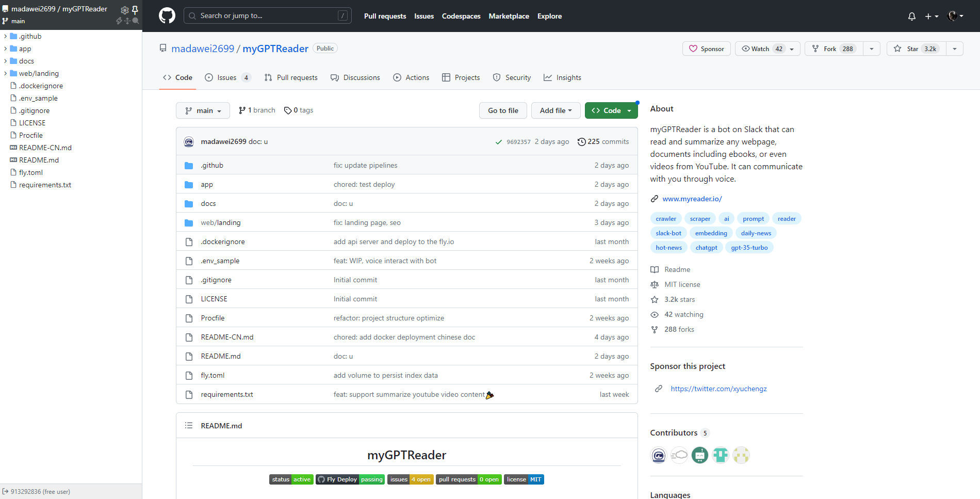
Task: Click the Sponsor heart button
Action: 707,49
